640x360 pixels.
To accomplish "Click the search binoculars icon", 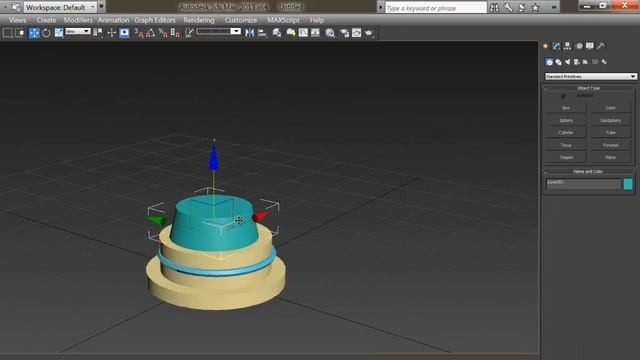I will click(x=494, y=7).
